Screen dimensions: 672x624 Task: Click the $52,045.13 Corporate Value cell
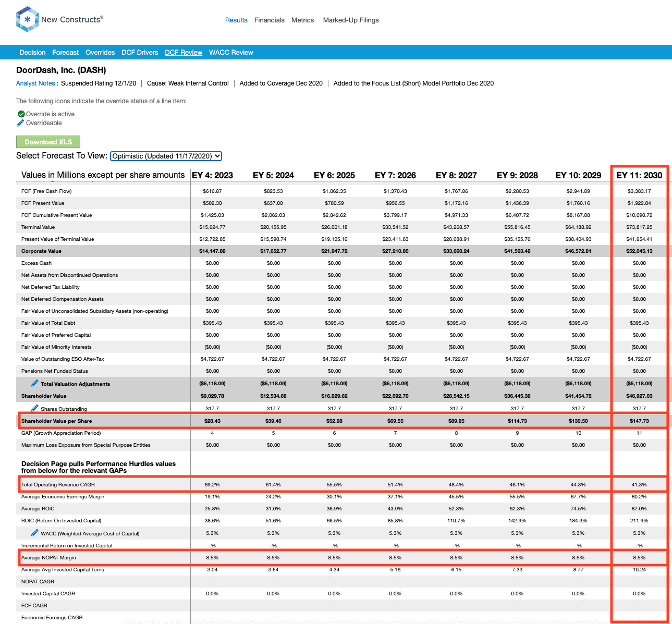click(639, 251)
